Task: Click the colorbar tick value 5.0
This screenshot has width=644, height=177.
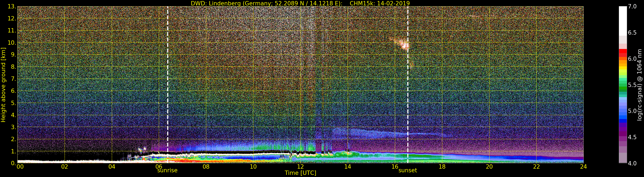Action: click(x=632, y=111)
